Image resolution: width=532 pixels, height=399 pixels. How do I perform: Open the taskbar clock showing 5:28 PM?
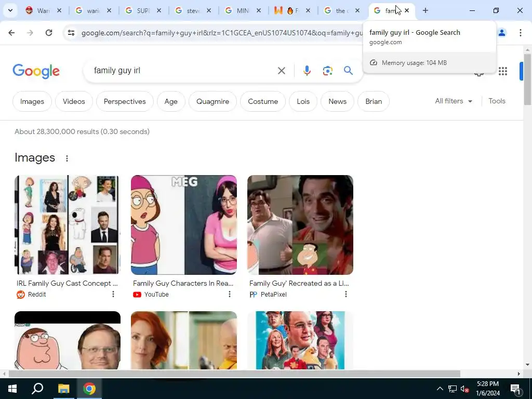pos(488,389)
